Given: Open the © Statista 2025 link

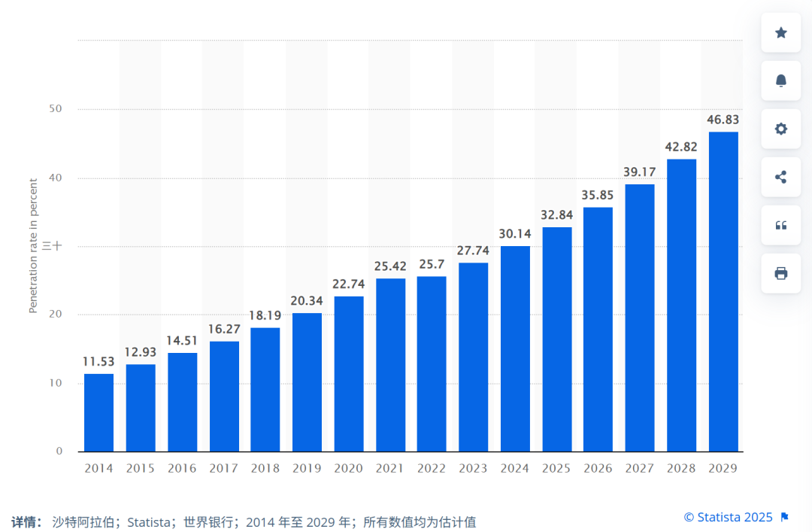Looking at the screenshot, I should (x=728, y=517).
